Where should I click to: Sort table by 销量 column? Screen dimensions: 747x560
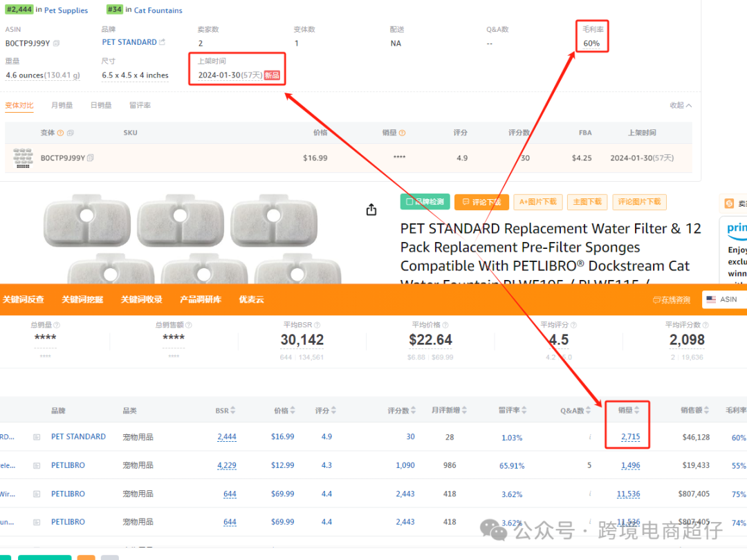pyautogui.click(x=629, y=410)
